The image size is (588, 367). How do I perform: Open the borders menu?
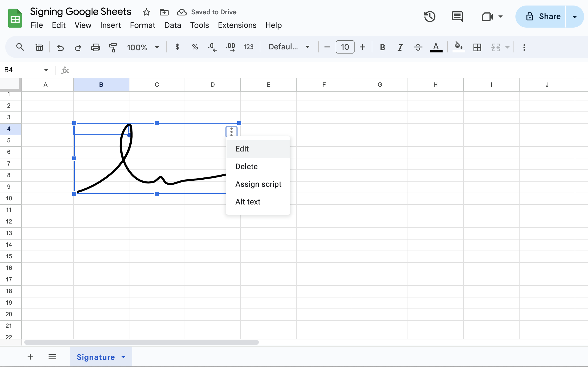477,47
